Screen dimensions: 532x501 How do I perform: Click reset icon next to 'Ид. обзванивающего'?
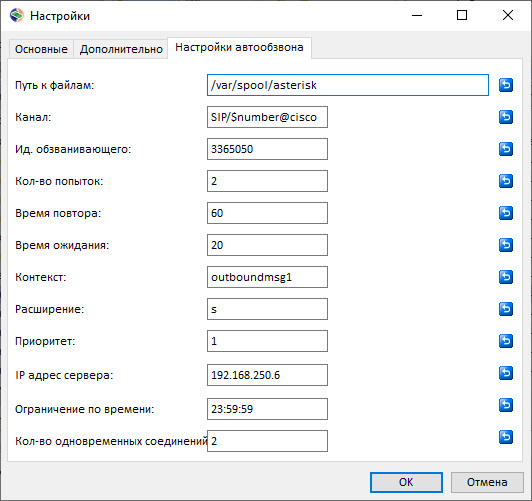[x=506, y=149]
